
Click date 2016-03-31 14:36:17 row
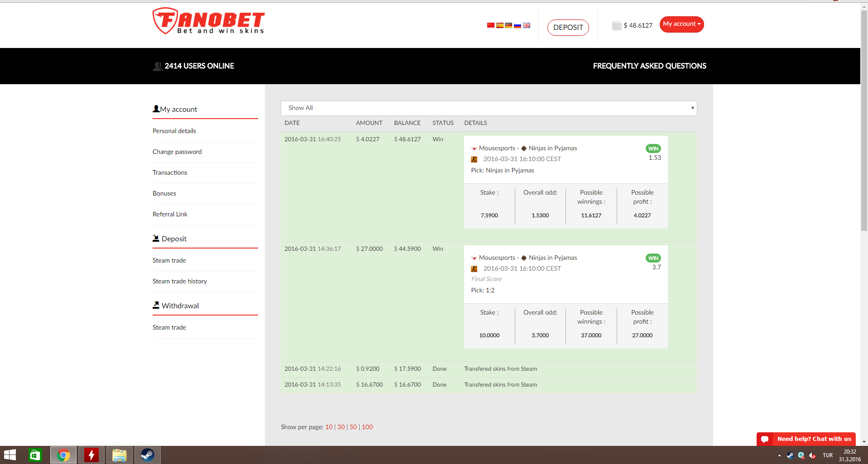(x=312, y=249)
